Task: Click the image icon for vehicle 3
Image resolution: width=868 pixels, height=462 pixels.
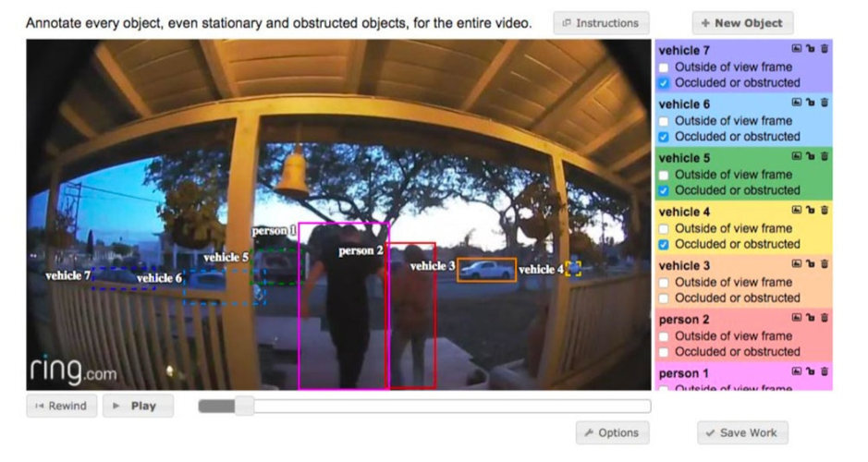Action: (797, 264)
